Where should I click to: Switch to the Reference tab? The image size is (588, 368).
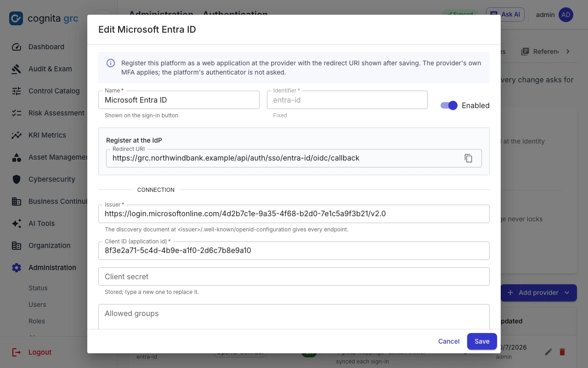coord(540,52)
